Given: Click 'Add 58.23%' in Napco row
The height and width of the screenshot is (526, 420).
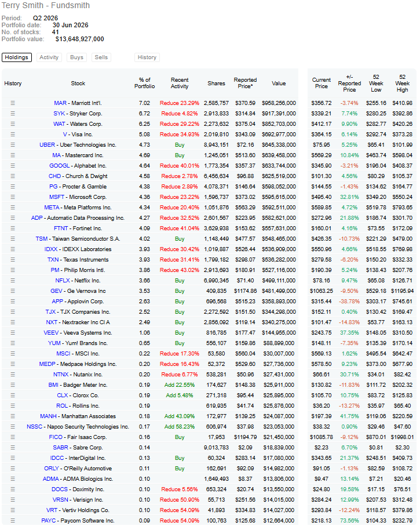Looking at the screenshot, I should click(180, 426).
